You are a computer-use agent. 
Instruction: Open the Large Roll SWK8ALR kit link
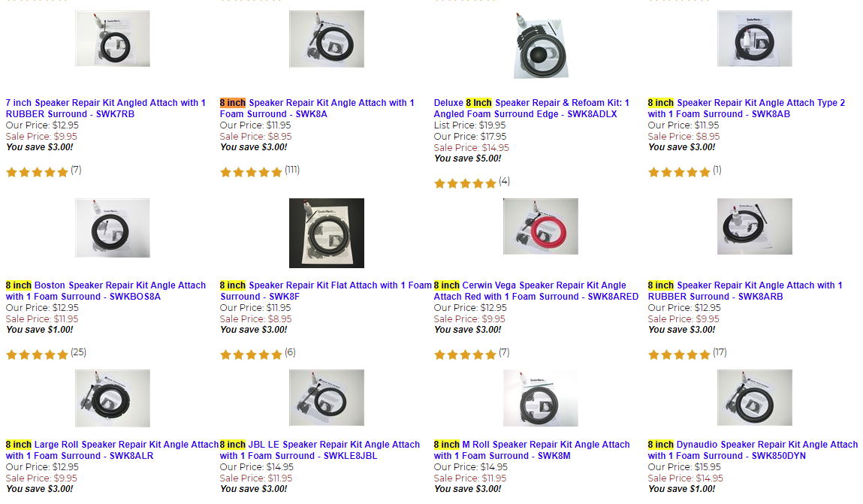click(x=112, y=450)
